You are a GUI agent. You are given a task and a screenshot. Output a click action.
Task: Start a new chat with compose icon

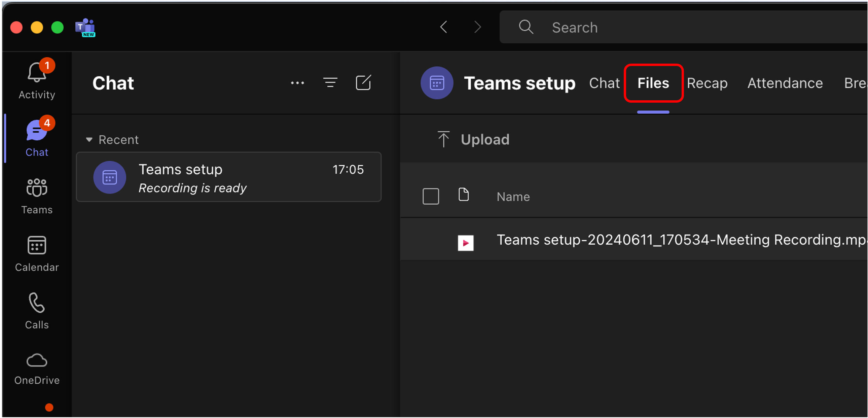pos(363,83)
